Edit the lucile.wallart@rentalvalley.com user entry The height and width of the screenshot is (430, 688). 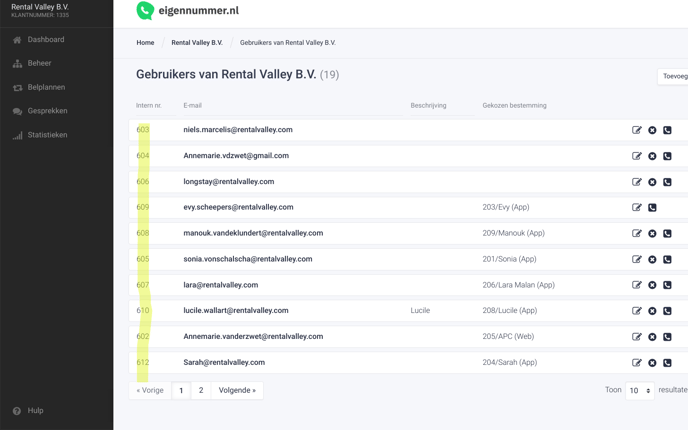[637, 311]
